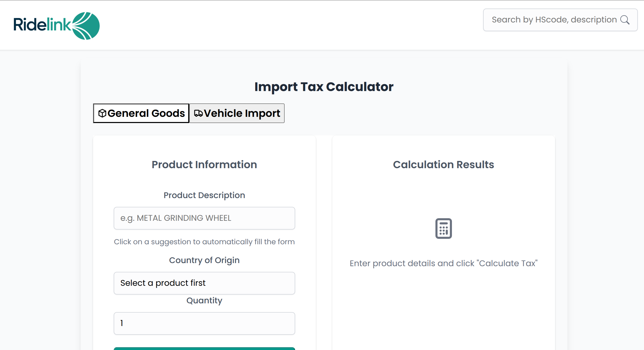Click the 'Import Tax Calculator' heading
The width and height of the screenshot is (644, 350).
(323, 87)
